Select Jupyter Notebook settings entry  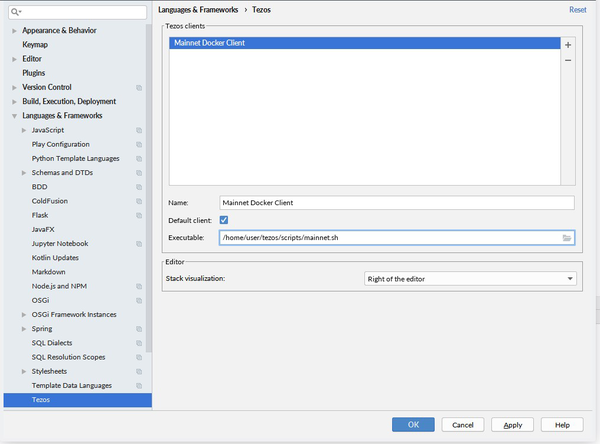(60, 243)
